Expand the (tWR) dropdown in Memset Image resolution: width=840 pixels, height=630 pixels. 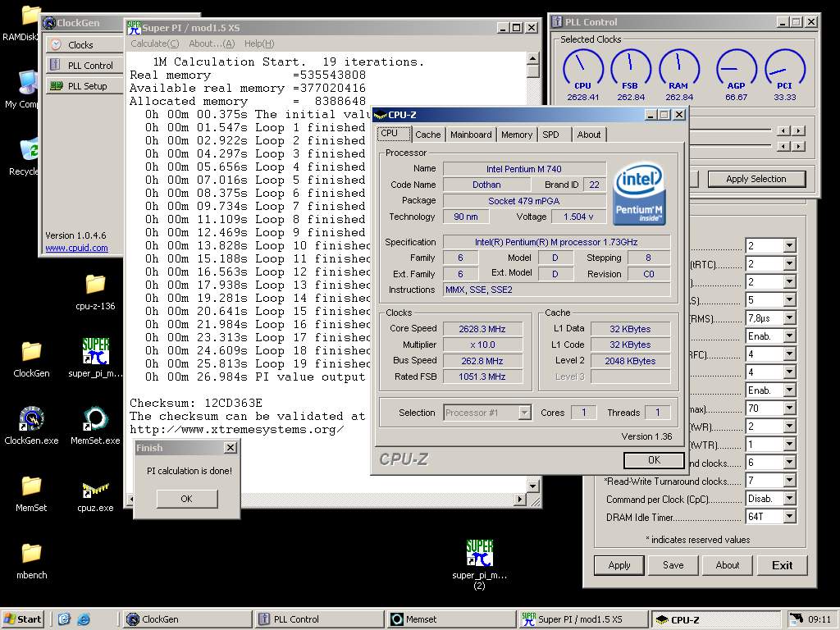[789, 427]
